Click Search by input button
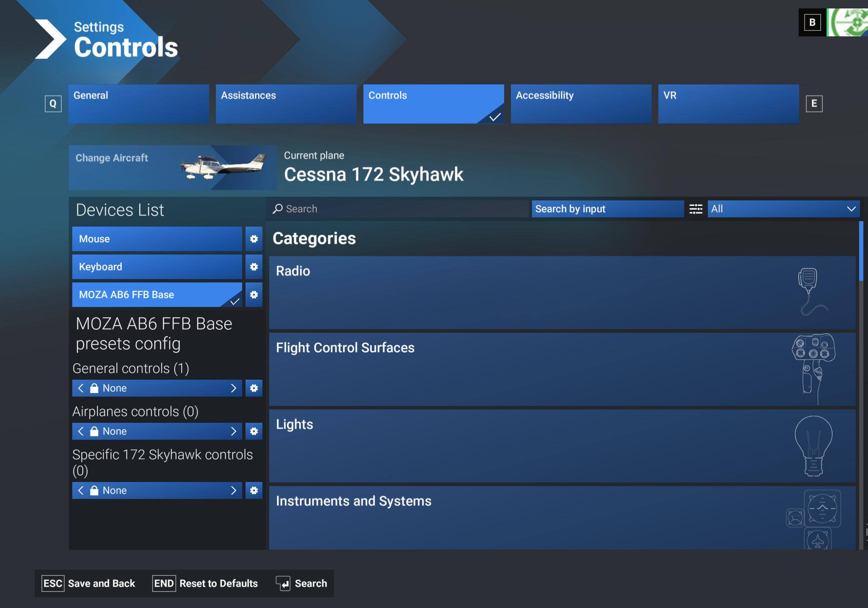 (608, 209)
